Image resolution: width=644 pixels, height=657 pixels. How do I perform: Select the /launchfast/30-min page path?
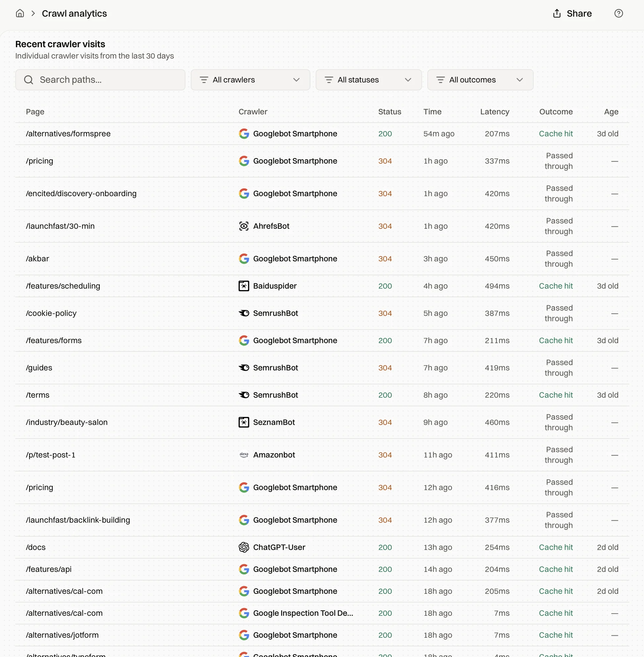tap(60, 226)
